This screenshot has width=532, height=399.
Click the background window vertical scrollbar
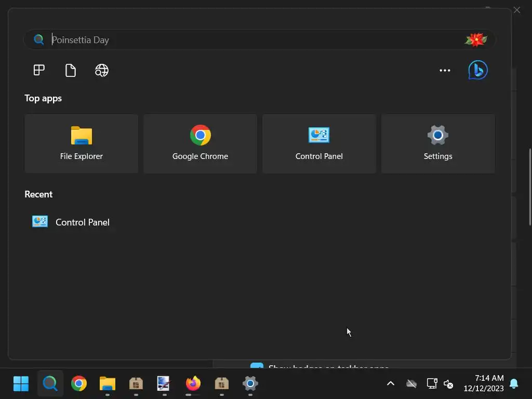tap(530, 187)
